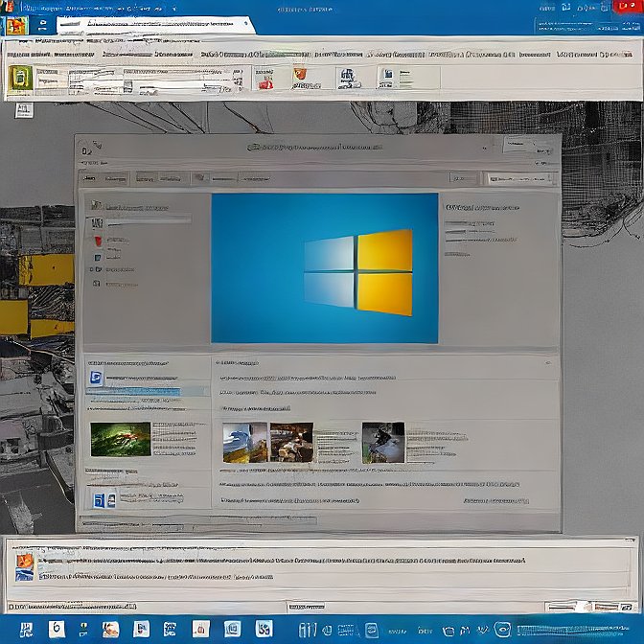Open the brown interior photo thumbnail
644x644 pixels.
click(x=291, y=443)
